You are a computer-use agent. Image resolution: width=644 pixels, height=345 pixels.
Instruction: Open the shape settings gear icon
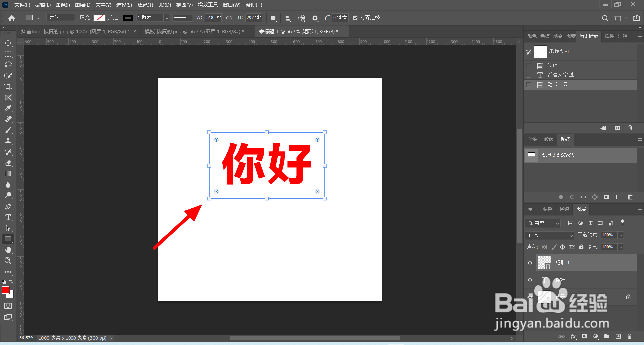315,18
